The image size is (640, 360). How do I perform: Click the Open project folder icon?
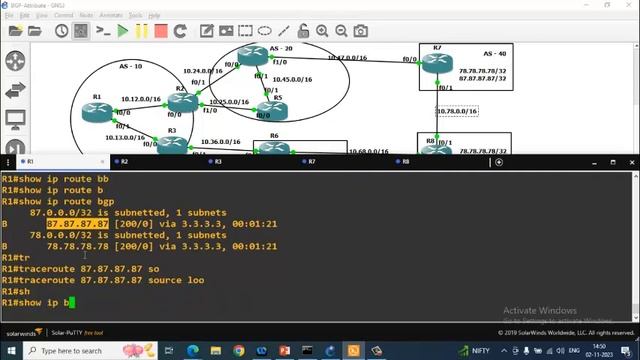click(x=35, y=31)
